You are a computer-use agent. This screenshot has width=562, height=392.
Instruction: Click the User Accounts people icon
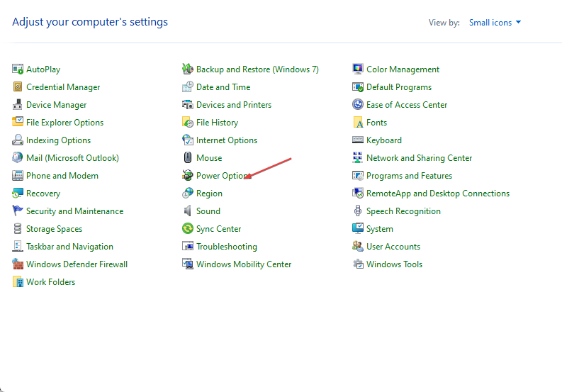point(358,246)
